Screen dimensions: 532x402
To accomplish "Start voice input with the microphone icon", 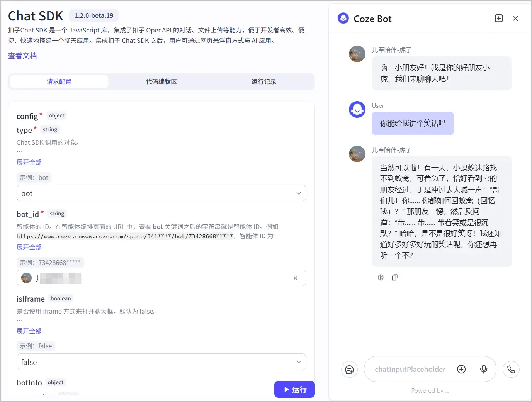I will point(484,370).
